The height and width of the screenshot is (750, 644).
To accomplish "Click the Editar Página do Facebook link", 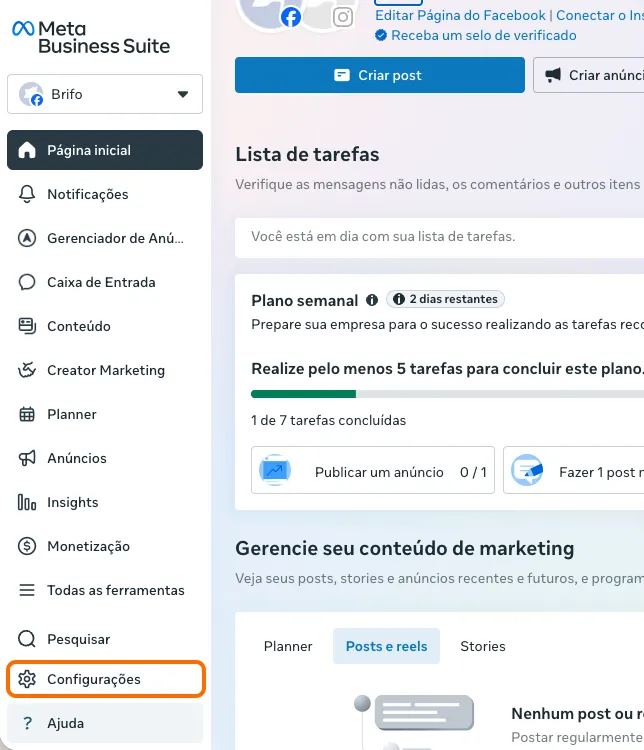I will 460,15.
